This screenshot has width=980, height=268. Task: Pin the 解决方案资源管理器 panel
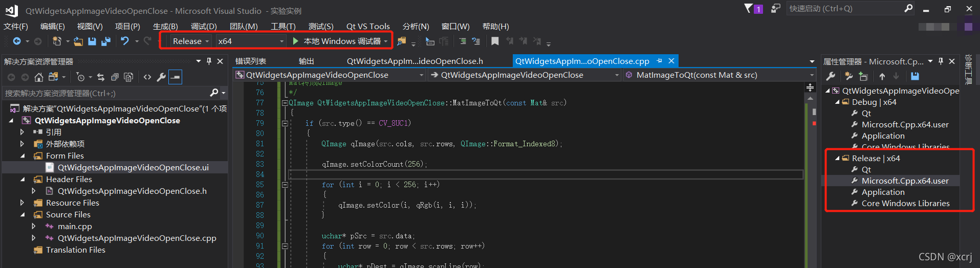click(209, 61)
